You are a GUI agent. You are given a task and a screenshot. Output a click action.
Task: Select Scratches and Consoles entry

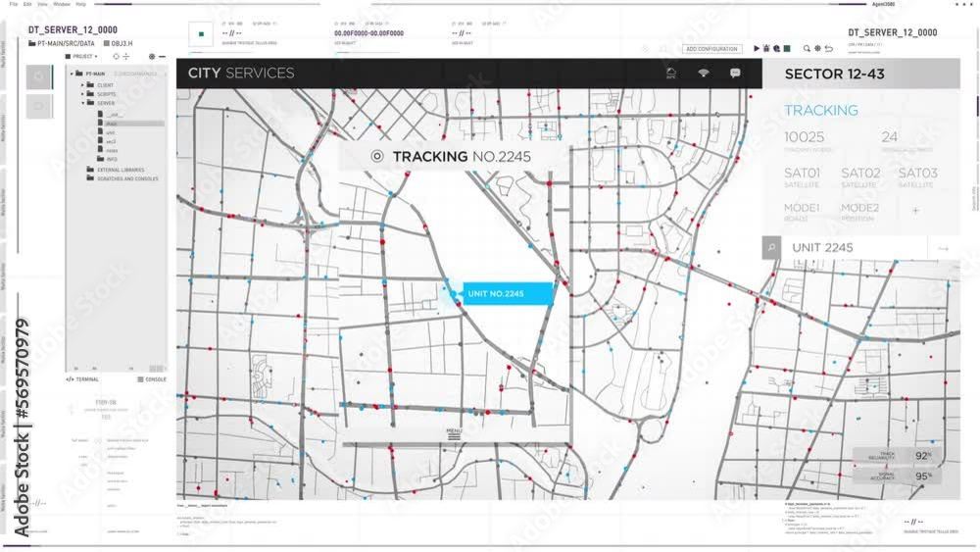tap(122, 178)
